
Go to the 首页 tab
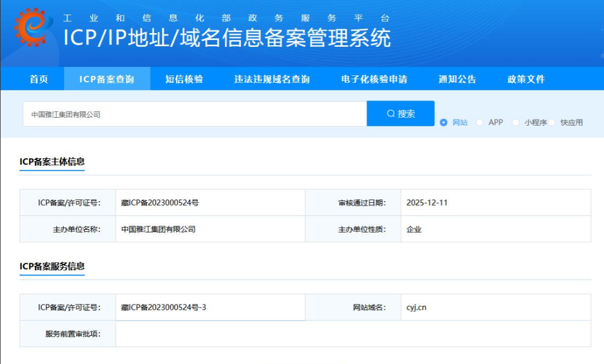coord(39,79)
